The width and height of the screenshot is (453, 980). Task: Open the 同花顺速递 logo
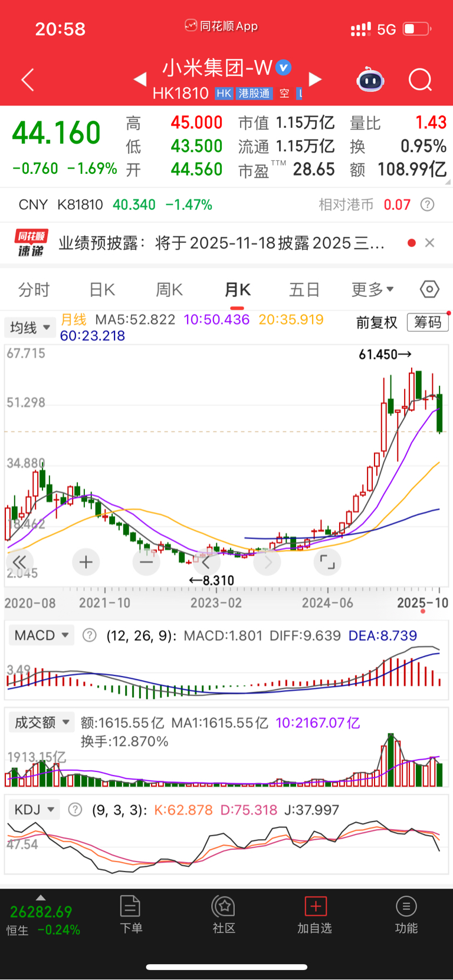31,243
